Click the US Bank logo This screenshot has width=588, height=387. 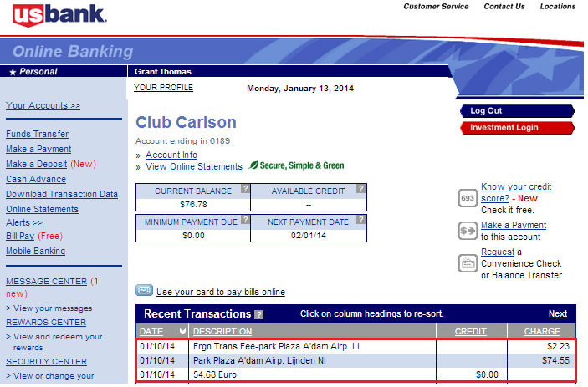click(x=59, y=15)
